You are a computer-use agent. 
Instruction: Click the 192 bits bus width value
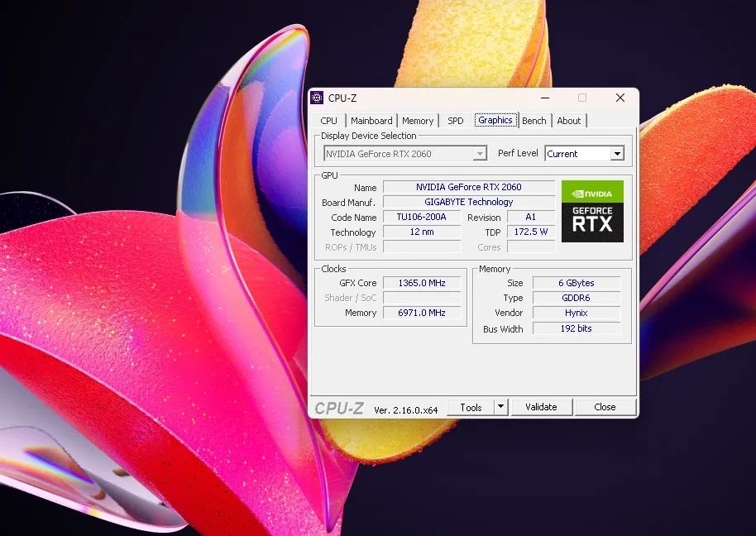(577, 328)
